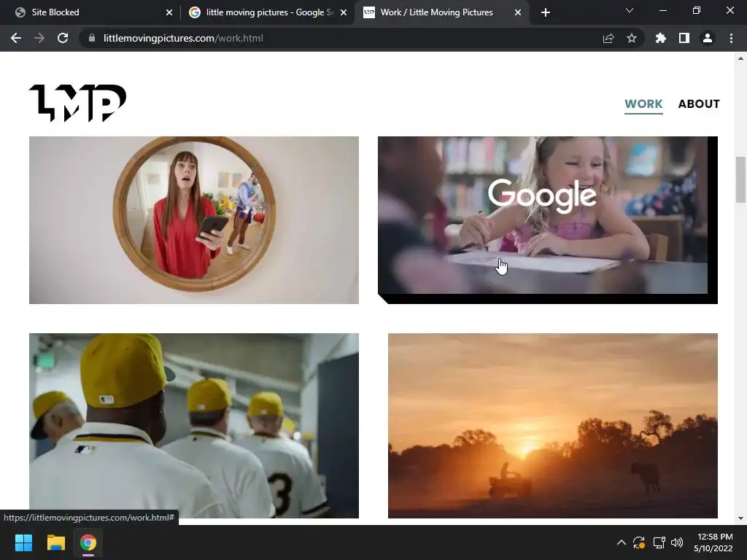Restore down the Chrome window

click(697, 10)
